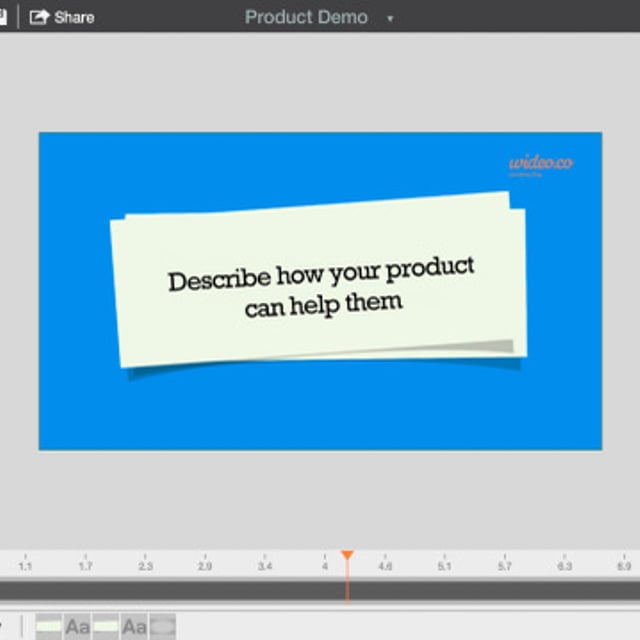640x640 pixels.
Task: Jump to 2.3 seconds on the timeline ruler
Action: 145,566
